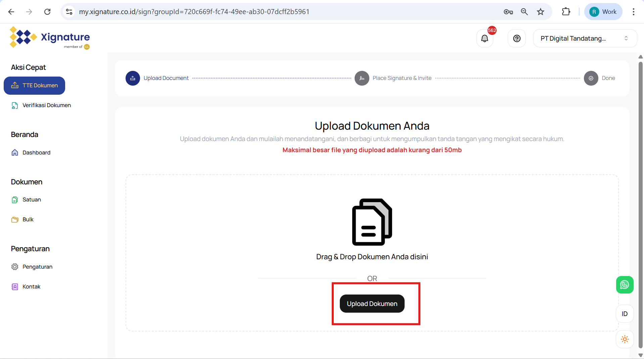Screen dimensions: 644x359
Task: Open Bulk documents section
Action: [x=28, y=220]
